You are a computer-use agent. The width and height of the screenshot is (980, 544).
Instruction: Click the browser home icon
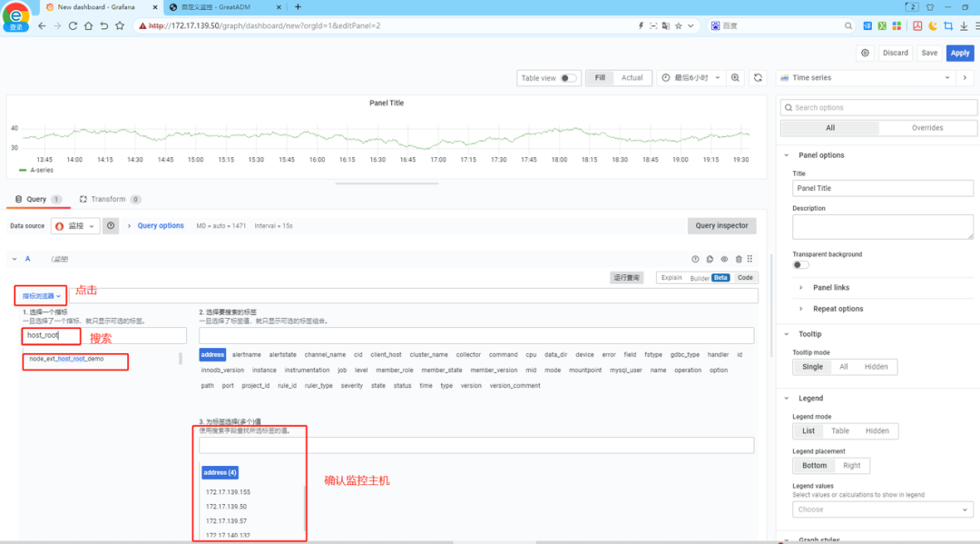[x=88, y=25]
